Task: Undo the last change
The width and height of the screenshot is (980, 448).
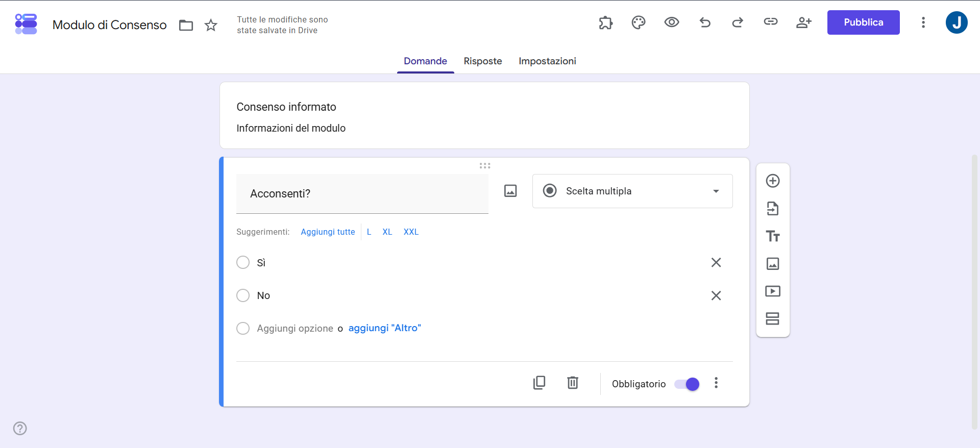Action: coord(705,22)
